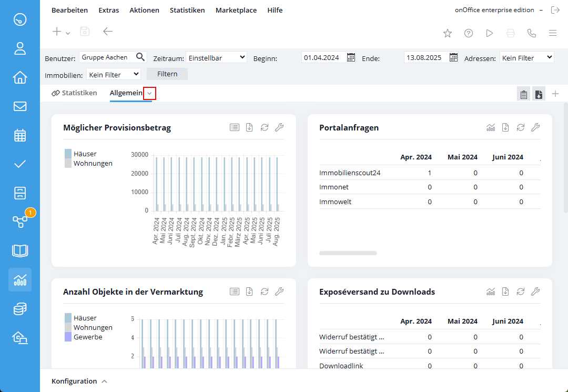
Task: Open the Zeitraum dropdown
Action: coord(216,57)
